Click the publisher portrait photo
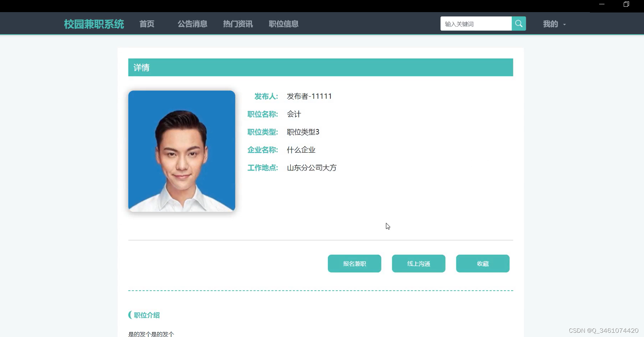 click(x=182, y=151)
